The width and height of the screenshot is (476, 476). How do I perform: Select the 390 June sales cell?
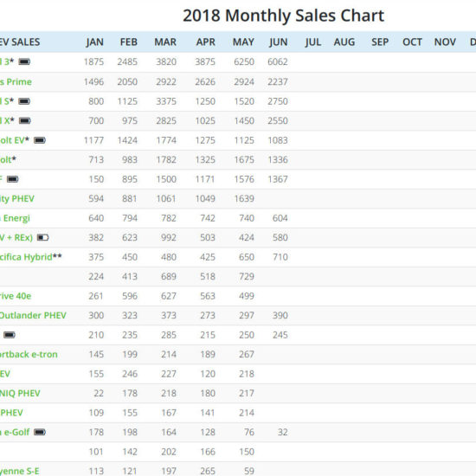click(x=280, y=315)
